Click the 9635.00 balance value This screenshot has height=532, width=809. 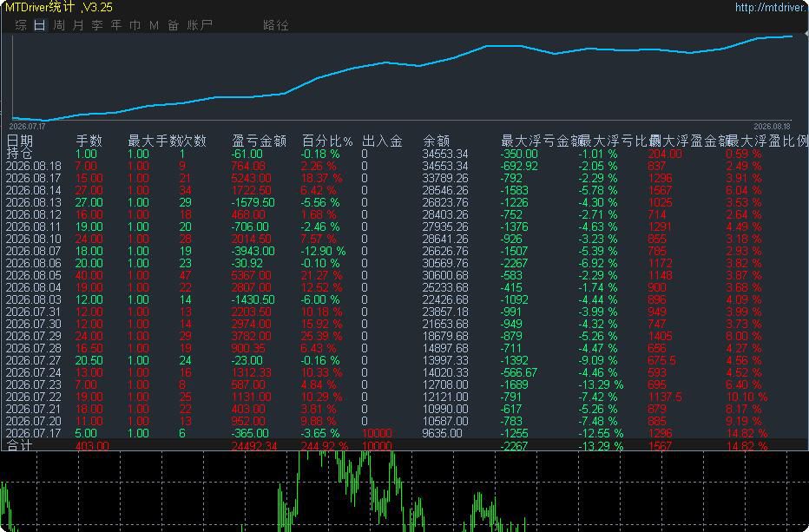pos(442,433)
